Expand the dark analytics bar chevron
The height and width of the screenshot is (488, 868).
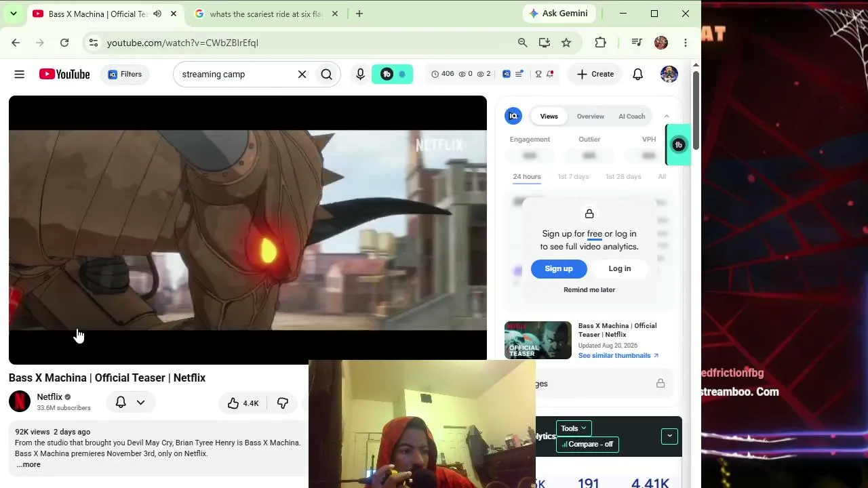(669, 436)
